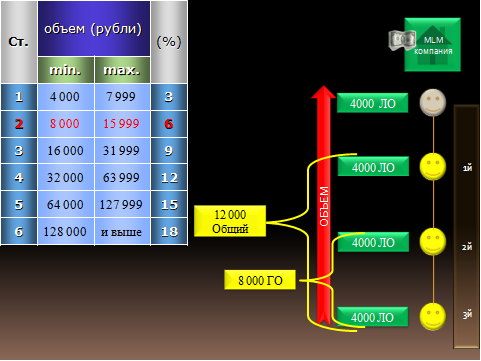
Task: Select the grey smiley face at top
Action: [433, 102]
